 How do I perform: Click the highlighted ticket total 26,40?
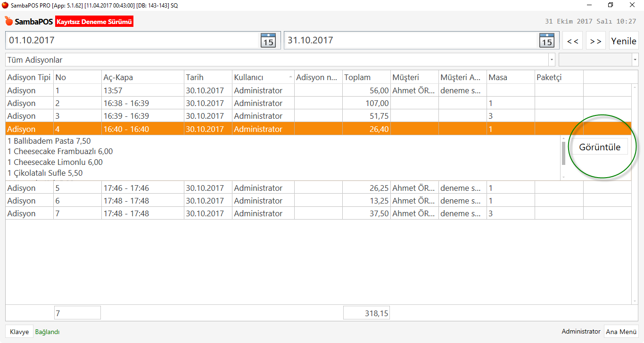pyautogui.click(x=379, y=129)
